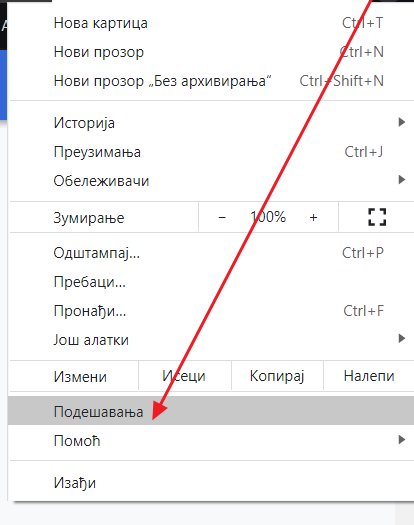The image size is (414, 525).
Task: Expand the Помоћ submenu arrow
Action: click(402, 440)
